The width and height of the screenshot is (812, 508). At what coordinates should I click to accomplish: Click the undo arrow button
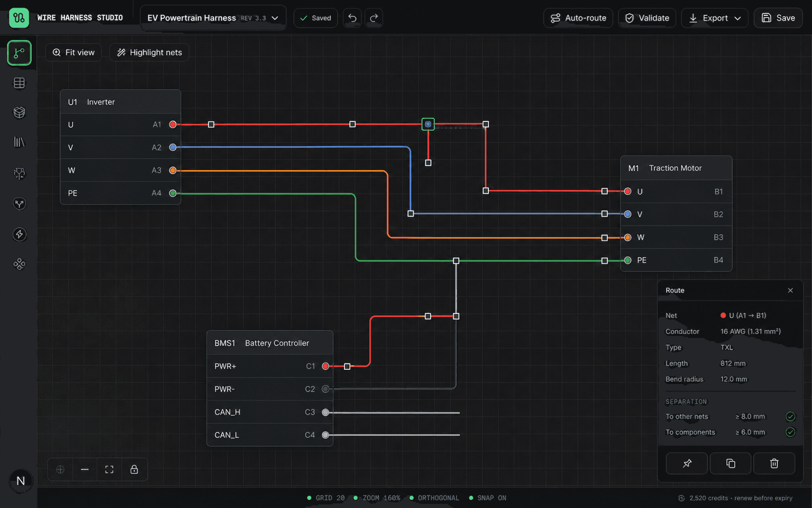pos(352,18)
